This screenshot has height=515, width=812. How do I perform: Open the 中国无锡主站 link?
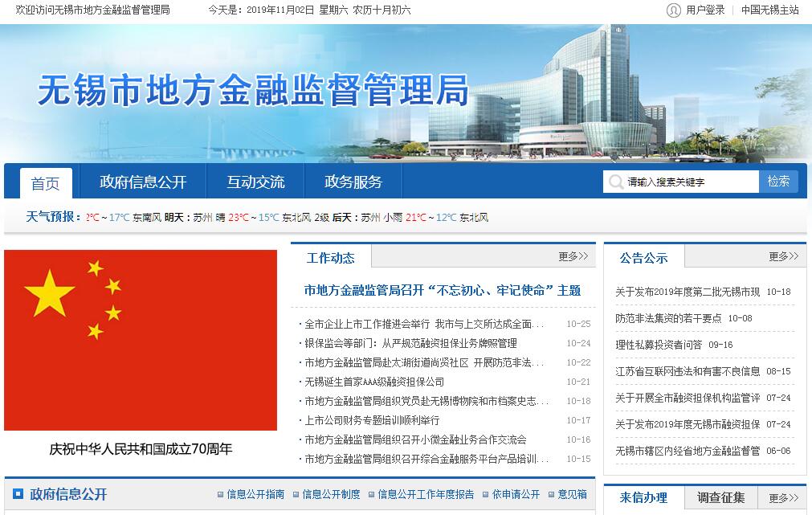pos(769,10)
